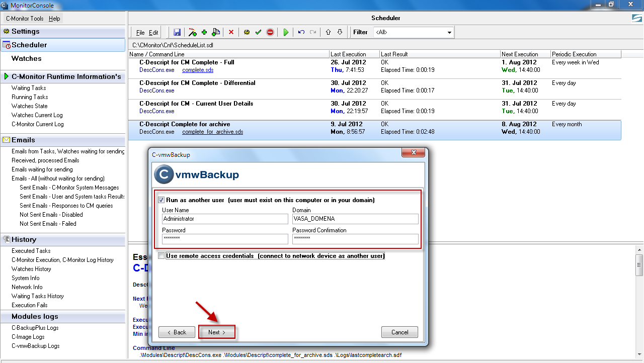
Task: Open Sent Emails - C-Monitor System Messages
Action: pos(69,188)
